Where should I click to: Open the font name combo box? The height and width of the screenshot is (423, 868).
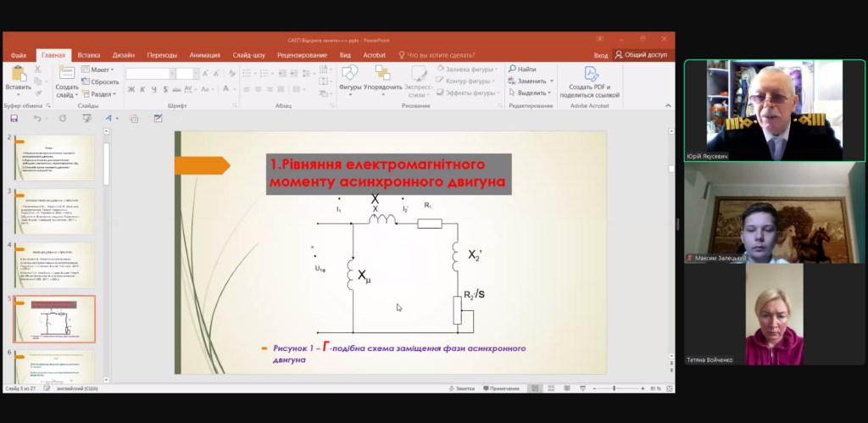(150, 74)
